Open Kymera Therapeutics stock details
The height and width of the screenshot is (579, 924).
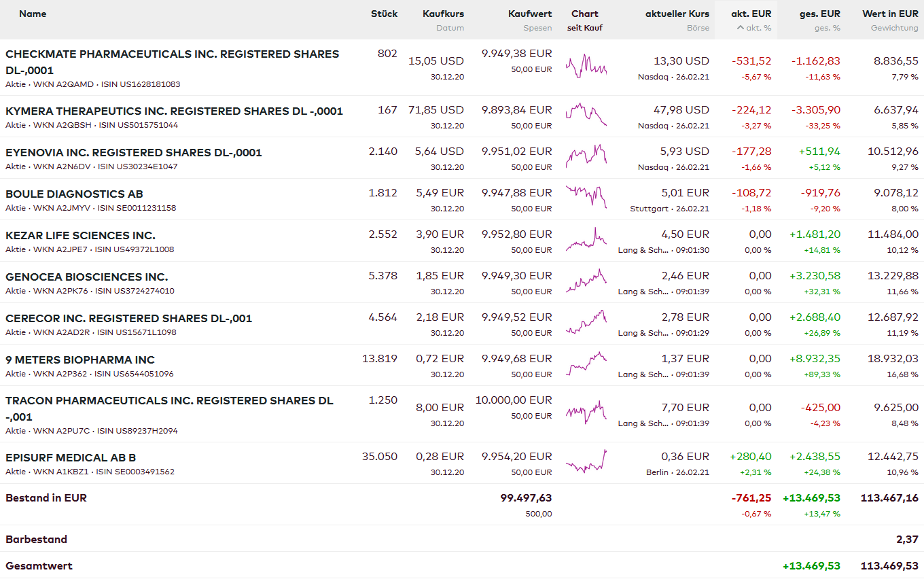pyautogui.click(x=174, y=111)
